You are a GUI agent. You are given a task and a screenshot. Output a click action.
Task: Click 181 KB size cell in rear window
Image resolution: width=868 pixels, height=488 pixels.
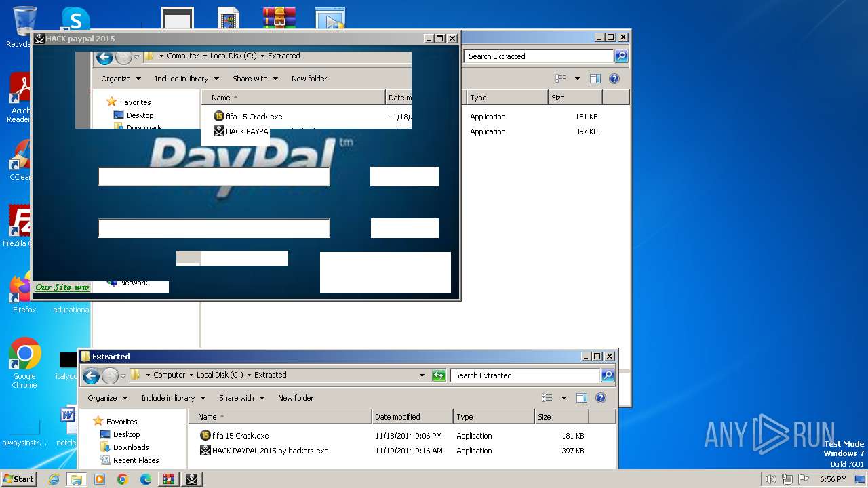pyautogui.click(x=586, y=117)
